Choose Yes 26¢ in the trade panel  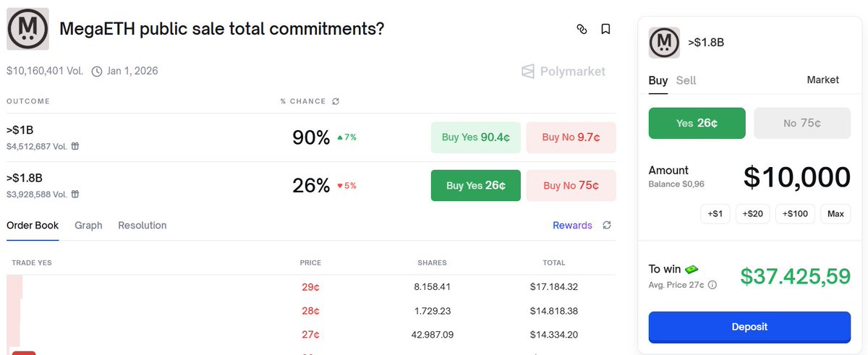point(697,123)
